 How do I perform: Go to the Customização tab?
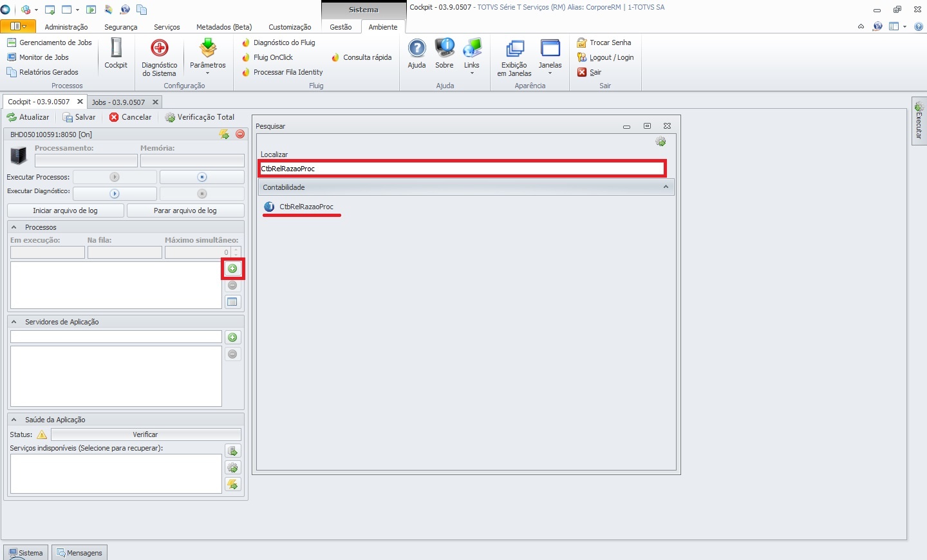point(290,27)
